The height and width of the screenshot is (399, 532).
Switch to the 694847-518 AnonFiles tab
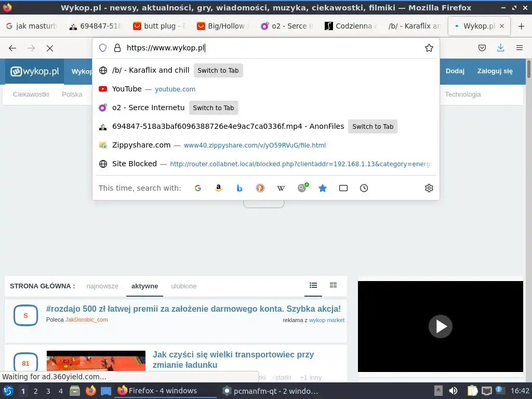pyautogui.click(x=96, y=26)
